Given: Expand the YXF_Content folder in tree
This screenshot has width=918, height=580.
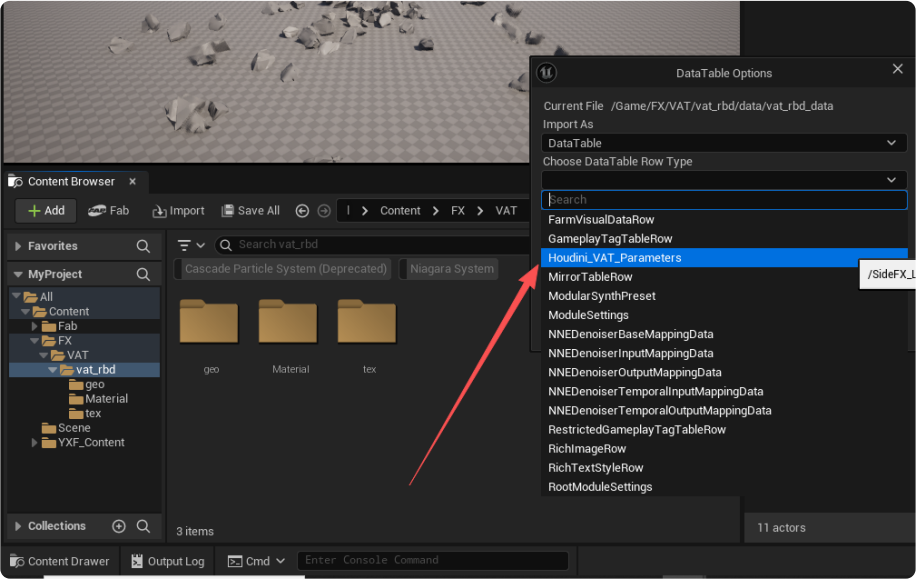Looking at the screenshot, I should click(35, 443).
